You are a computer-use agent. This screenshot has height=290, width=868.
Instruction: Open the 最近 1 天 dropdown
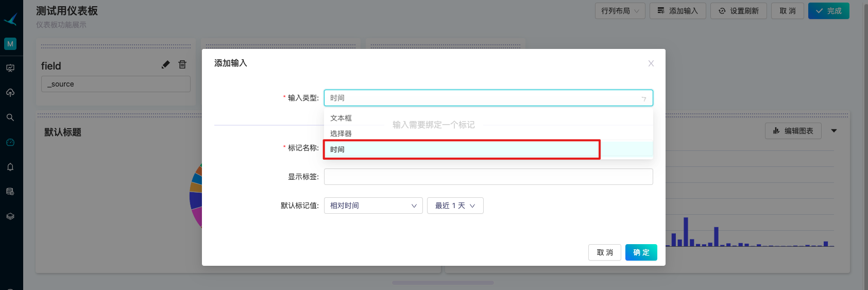pyautogui.click(x=455, y=206)
